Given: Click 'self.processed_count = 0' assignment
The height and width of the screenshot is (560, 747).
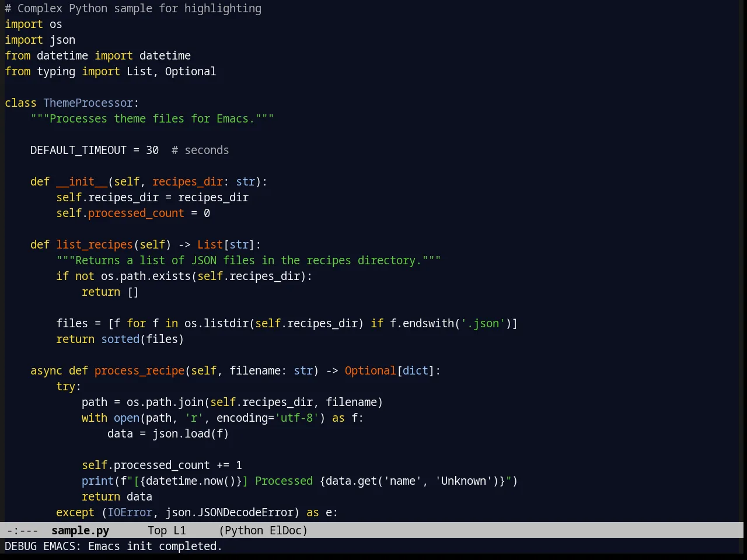Looking at the screenshot, I should pyautogui.click(x=133, y=213).
